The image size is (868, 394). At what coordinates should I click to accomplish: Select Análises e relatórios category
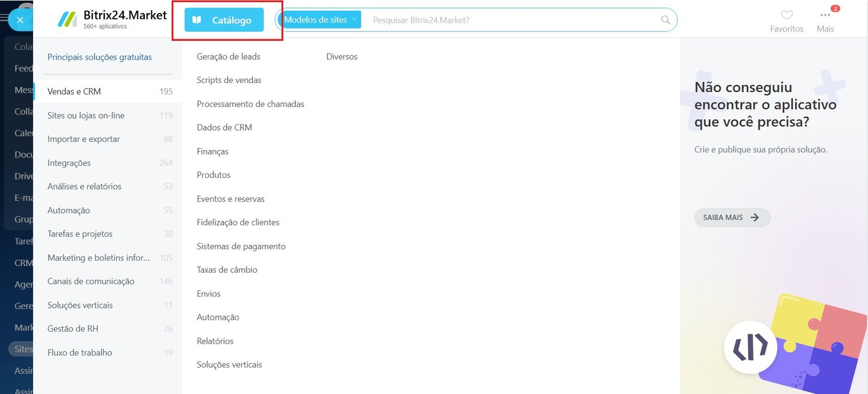click(x=108, y=186)
